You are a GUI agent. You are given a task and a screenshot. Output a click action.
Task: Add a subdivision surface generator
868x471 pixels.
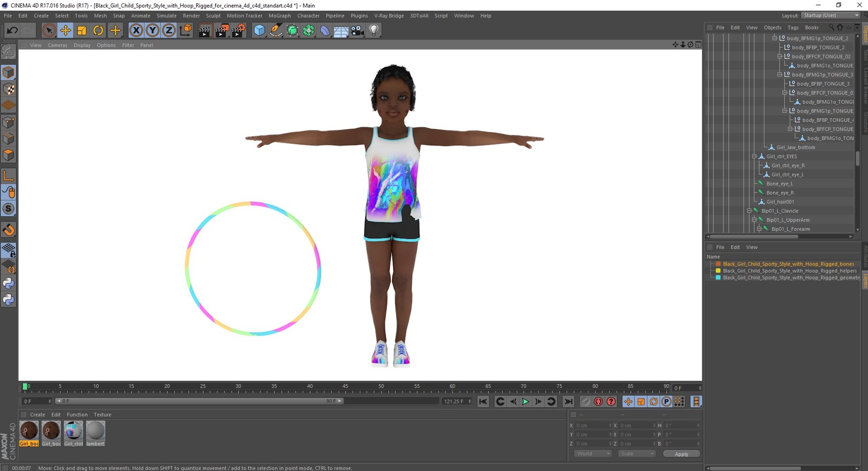tap(292, 30)
